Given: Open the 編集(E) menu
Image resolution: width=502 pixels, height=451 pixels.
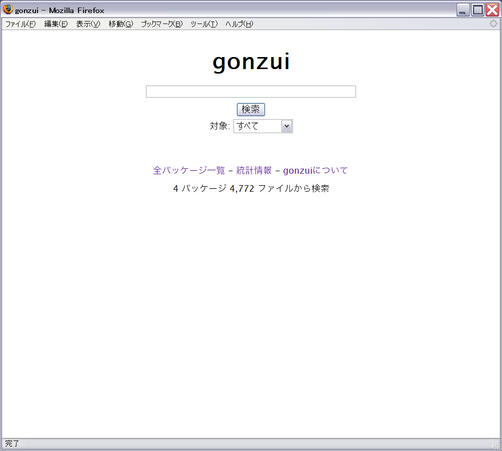Looking at the screenshot, I should [x=56, y=24].
